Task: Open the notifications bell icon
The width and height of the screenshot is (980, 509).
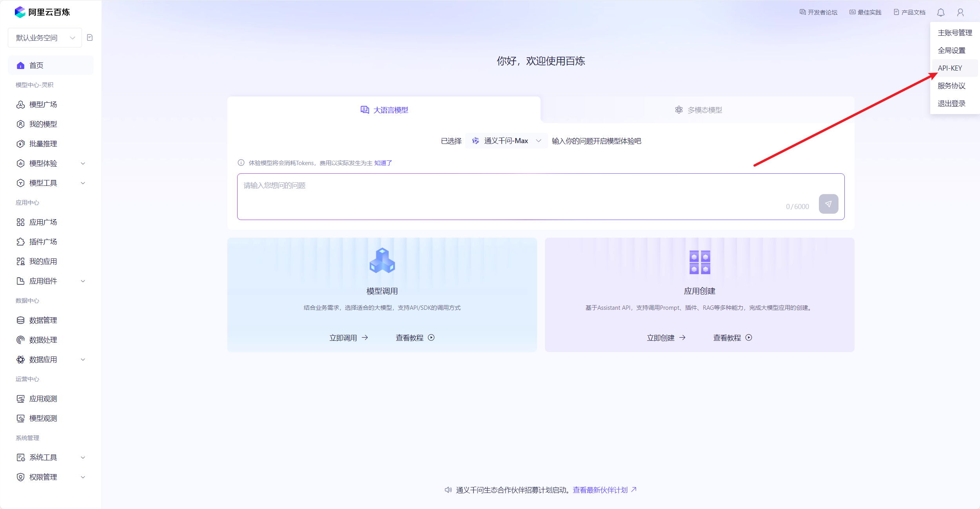Action: point(941,13)
